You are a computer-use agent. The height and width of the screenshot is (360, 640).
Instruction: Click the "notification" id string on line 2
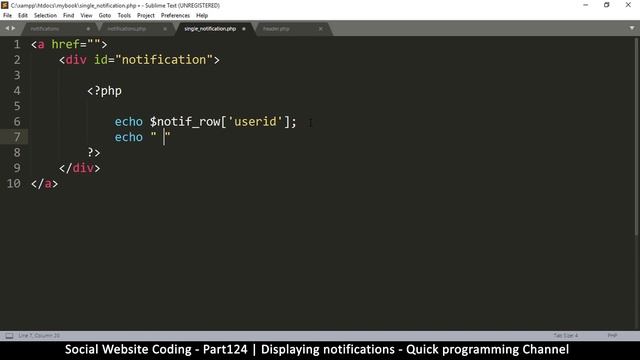click(164, 60)
